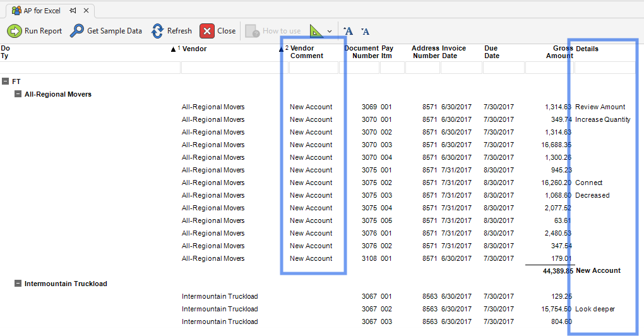The width and height of the screenshot is (644, 336).
Task: Click the Review Amount detail cell
Action: [x=600, y=107]
